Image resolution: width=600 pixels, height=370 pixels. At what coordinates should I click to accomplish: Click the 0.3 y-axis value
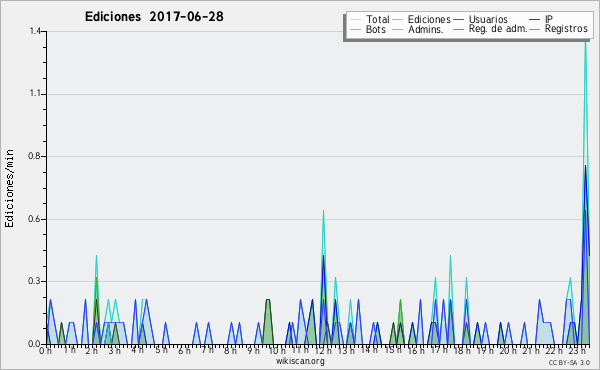point(35,281)
